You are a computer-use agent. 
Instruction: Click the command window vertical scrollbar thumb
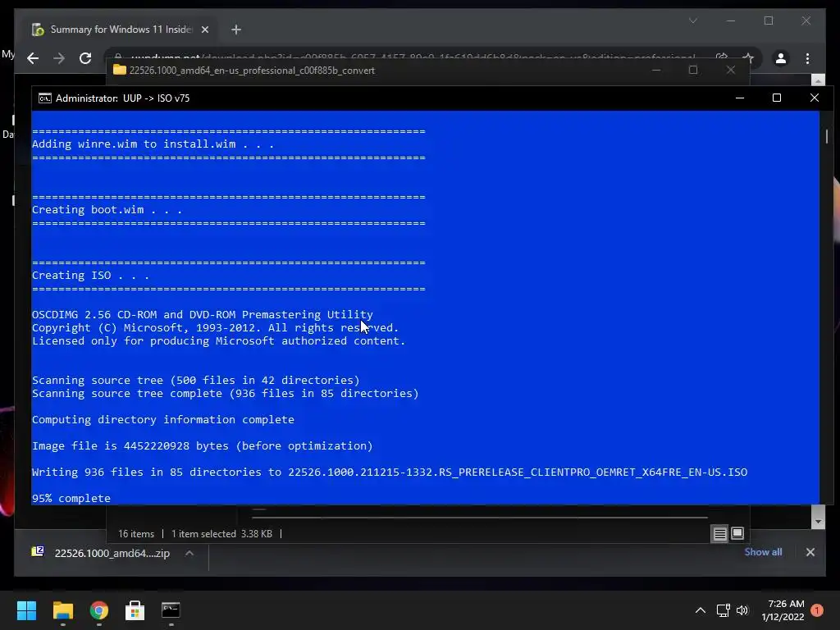(827, 136)
